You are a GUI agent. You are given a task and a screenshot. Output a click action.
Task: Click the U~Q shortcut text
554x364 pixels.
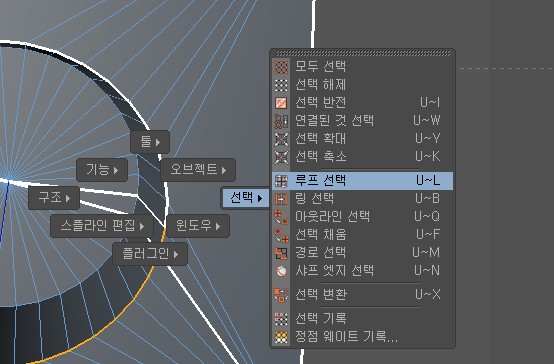click(x=427, y=217)
